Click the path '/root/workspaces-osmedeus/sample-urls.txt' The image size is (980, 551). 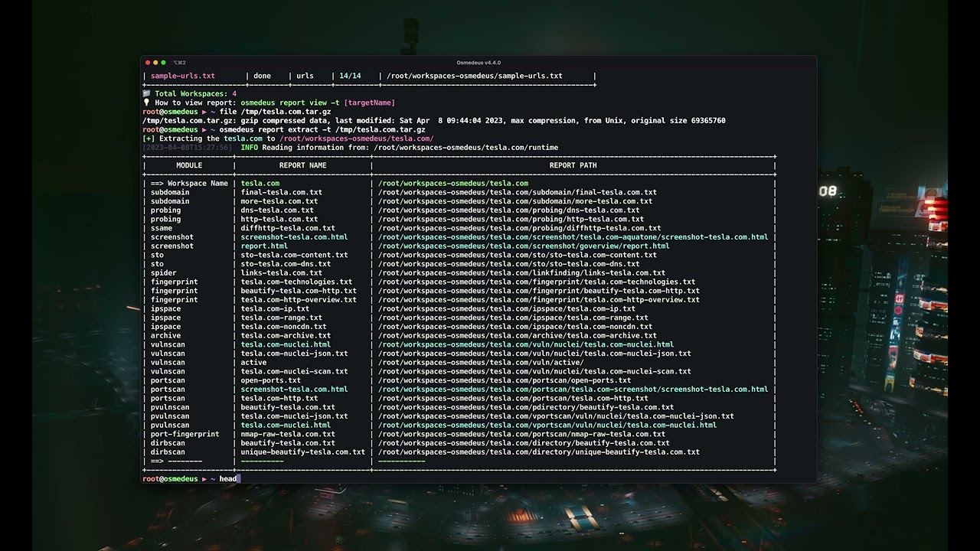[475, 76]
